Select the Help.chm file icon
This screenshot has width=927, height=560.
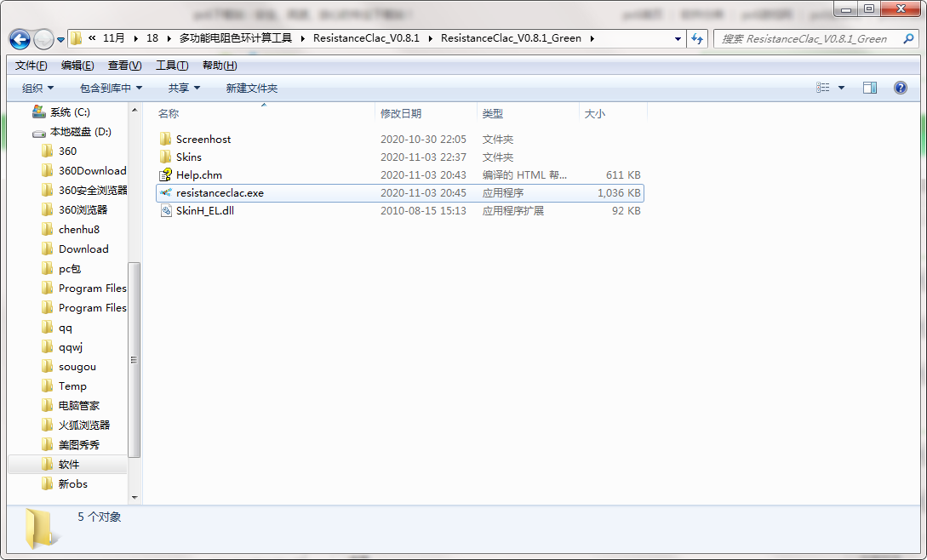pos(166,175)
